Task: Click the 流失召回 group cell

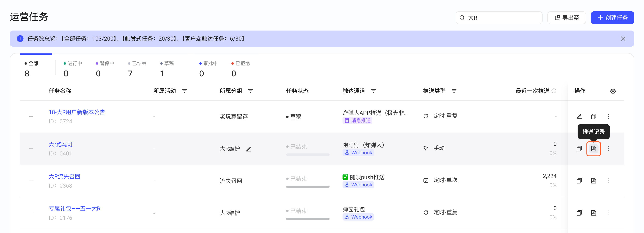Action: pos(231,181)
